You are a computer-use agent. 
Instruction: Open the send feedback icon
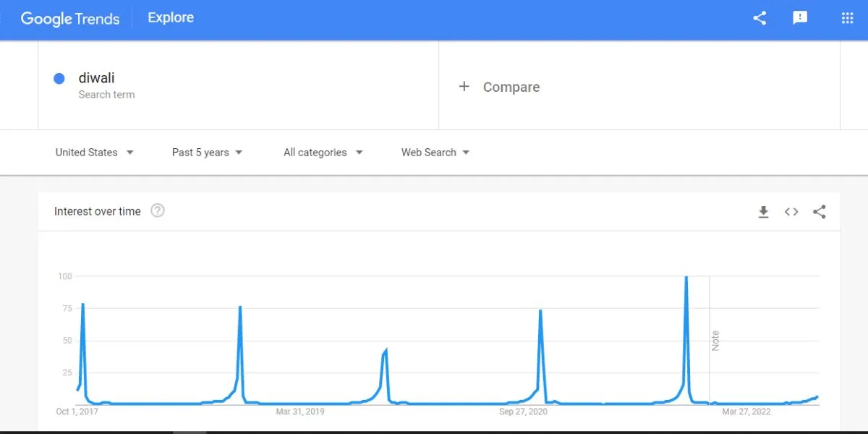coord(800,18)
